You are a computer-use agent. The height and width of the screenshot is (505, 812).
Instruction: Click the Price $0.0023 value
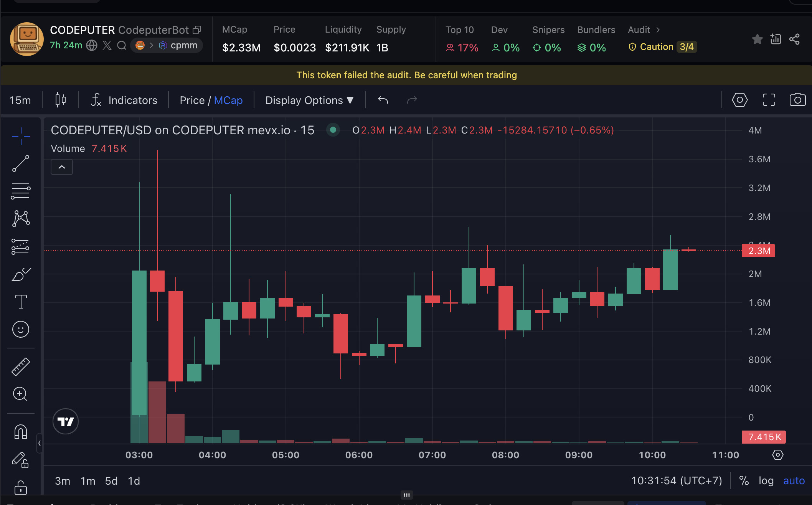click(295, 48)
